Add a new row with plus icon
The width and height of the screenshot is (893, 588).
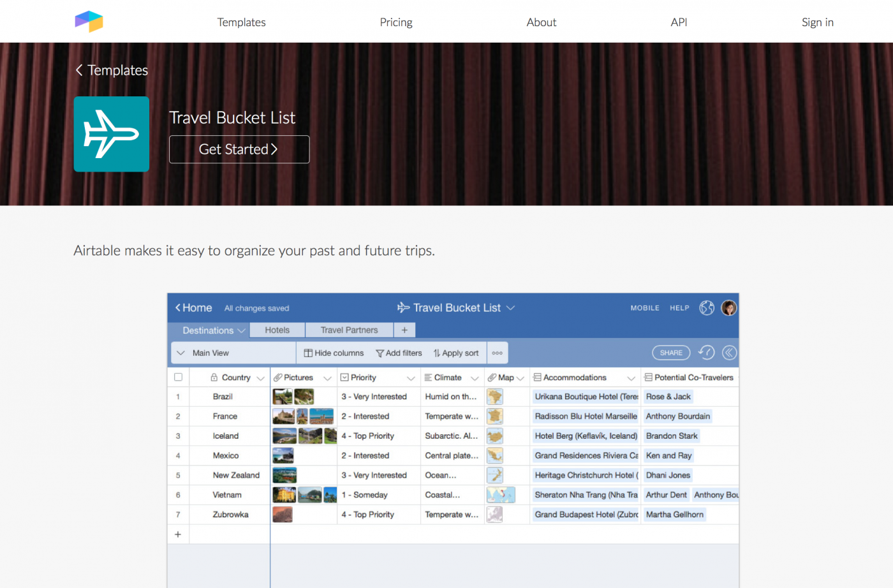click(178, 534)
